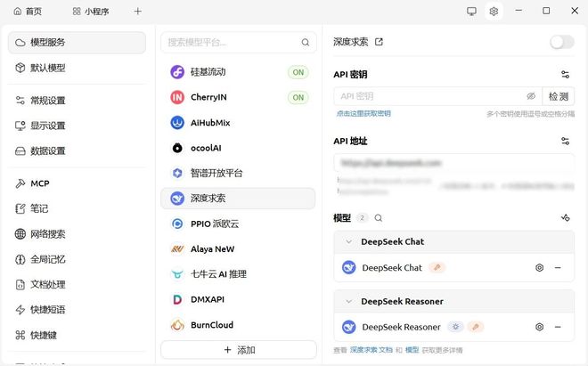The height and width of the screenshot is (366, 588).
Task: Select 七牛云 AI 推理 provider
Action: coord(239,274)
